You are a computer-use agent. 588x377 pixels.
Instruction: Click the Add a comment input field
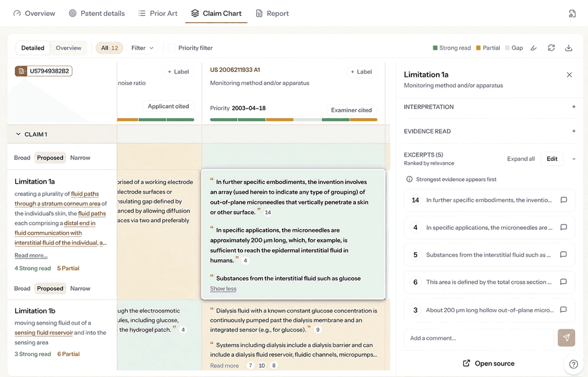coord(479,338)
